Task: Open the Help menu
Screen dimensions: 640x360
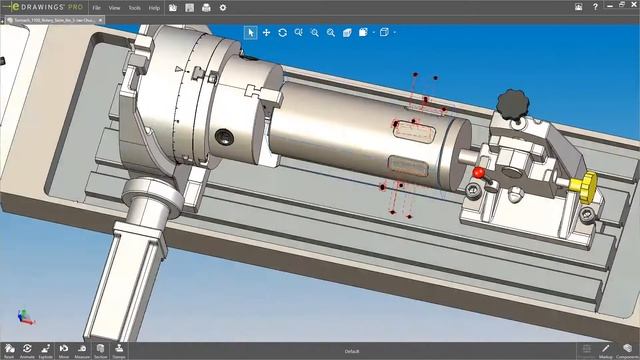Action: 154,8
